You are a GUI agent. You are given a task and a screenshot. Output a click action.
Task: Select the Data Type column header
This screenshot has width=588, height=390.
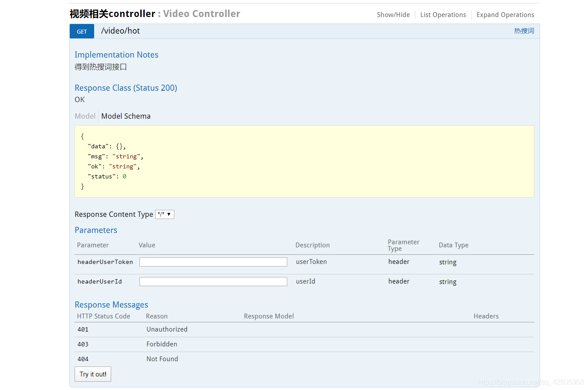[x=454, y=245]
